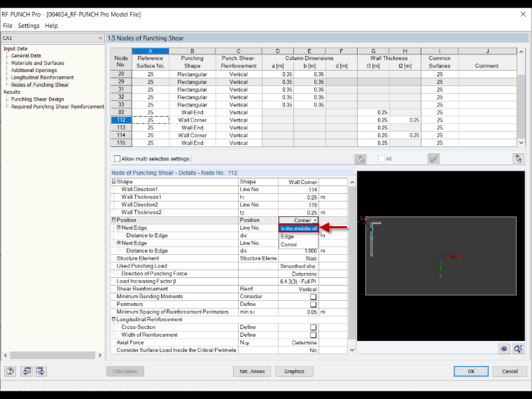Click Load Increasing Factor β value
Screen dimensions: 532x399
tap(298, 281)
